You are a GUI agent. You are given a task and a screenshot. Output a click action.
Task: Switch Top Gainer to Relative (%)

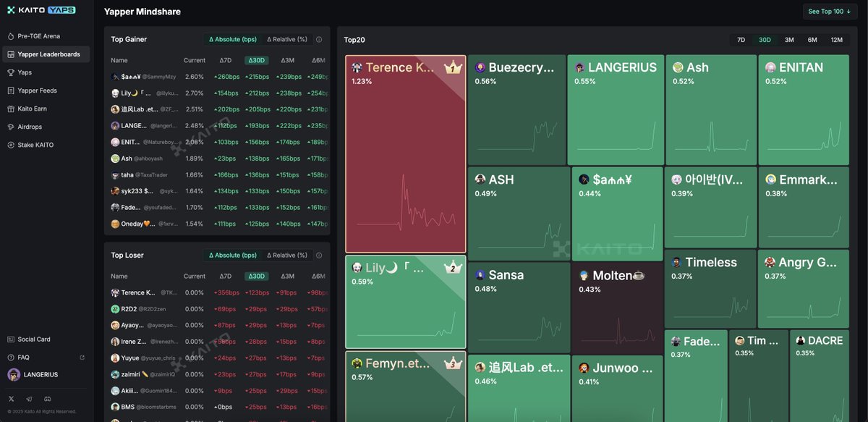287,40
